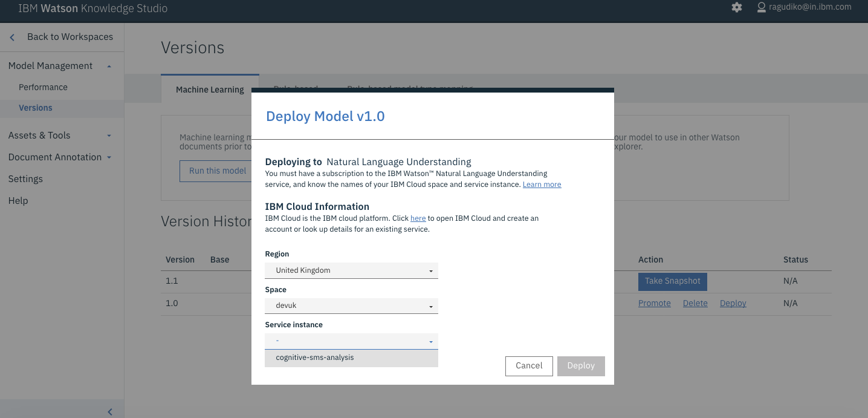Go Back to Workspaces
The width and height of the screenshot is (868, 418).
tap(70, 37)
